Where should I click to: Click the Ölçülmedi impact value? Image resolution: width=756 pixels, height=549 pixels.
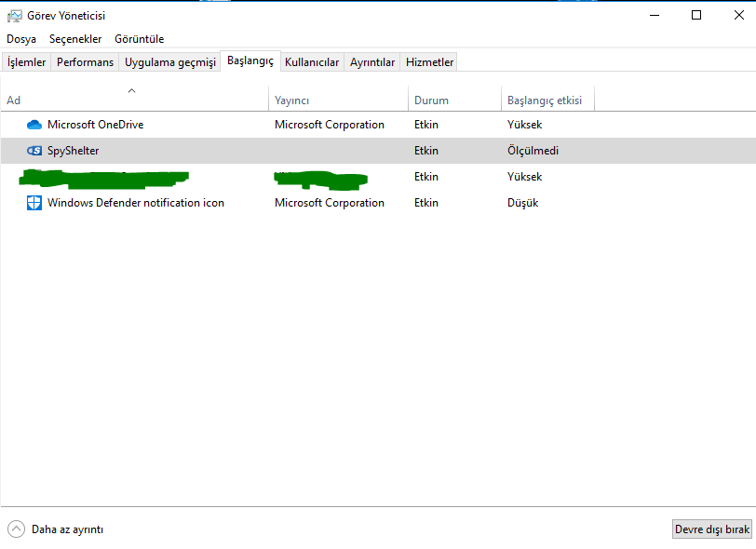point(533,151)
